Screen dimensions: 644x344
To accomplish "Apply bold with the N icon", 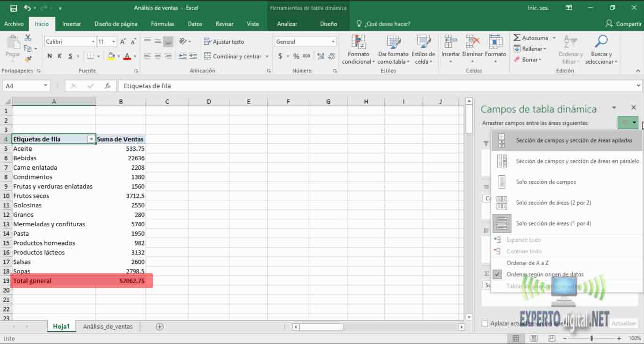I will coord(50,56).
